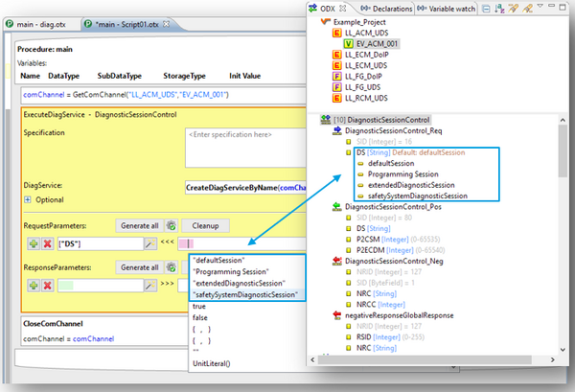Choose UnitLiteral() from suggestion list
The width and height of the screenshot is (575, 392).
coord(212,363)
